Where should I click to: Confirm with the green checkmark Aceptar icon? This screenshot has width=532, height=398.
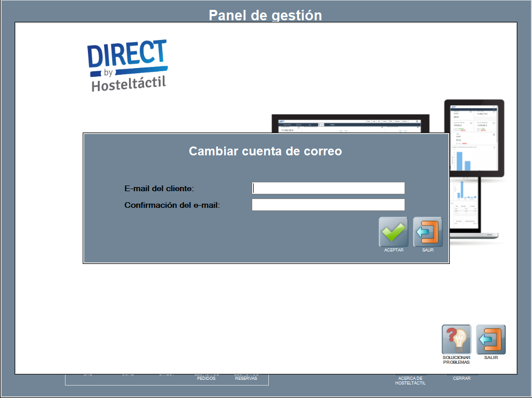tap(394, 232)
